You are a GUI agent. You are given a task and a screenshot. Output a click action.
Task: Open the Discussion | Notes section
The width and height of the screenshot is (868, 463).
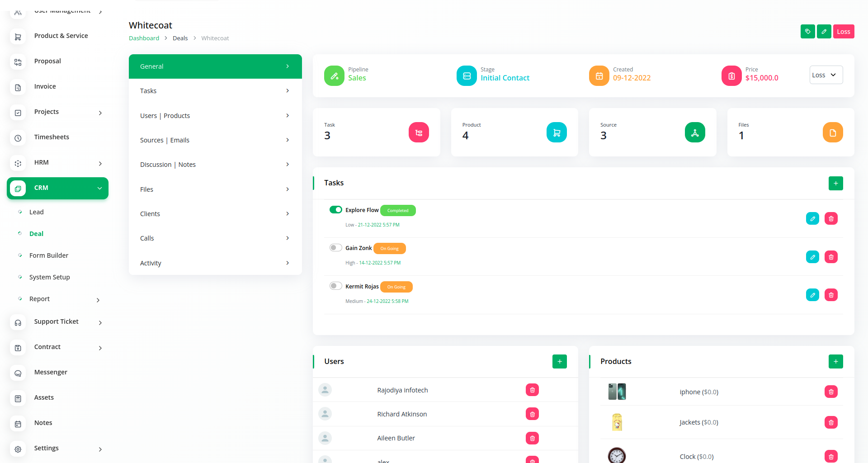point(215,165)
